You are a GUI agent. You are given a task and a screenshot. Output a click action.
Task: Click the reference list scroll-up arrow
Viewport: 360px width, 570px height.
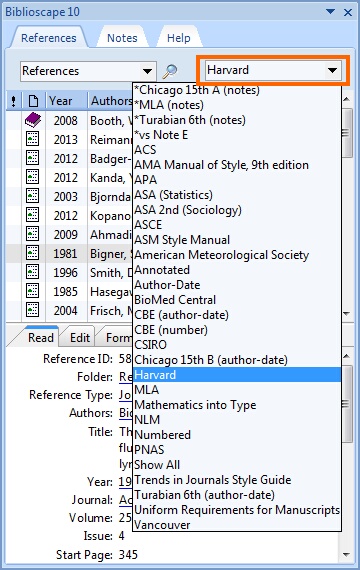point(347,99)
